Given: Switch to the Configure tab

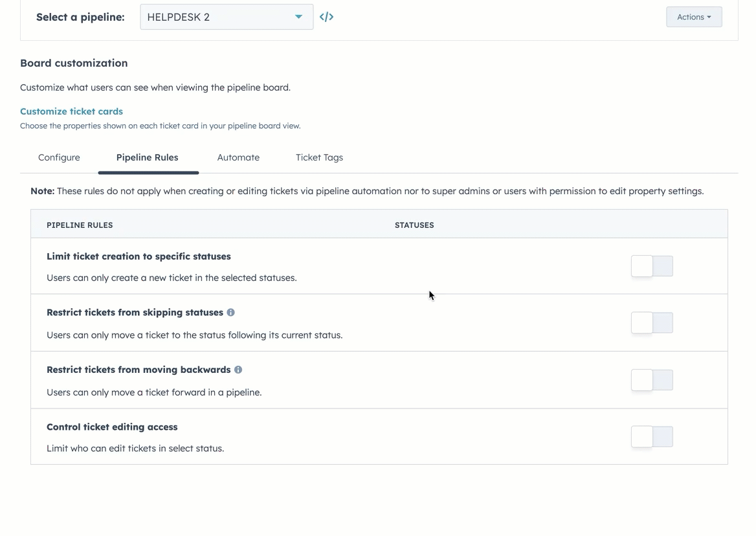Looking at the screenshot, I should click(58, 157).
